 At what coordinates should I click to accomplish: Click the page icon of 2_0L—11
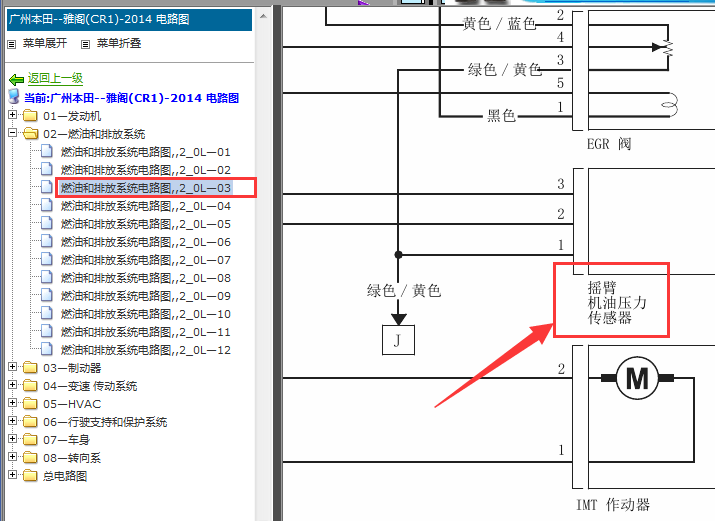[x=47, y=331]
